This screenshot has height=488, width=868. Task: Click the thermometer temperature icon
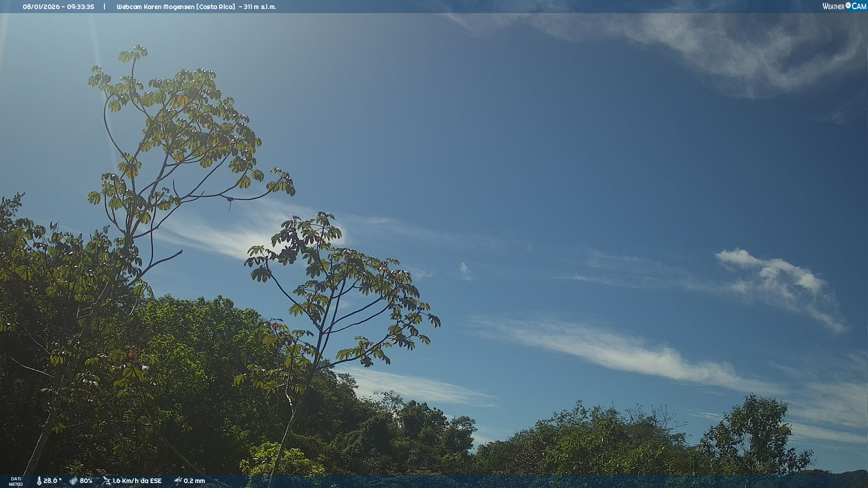click(x=39, y=481)
